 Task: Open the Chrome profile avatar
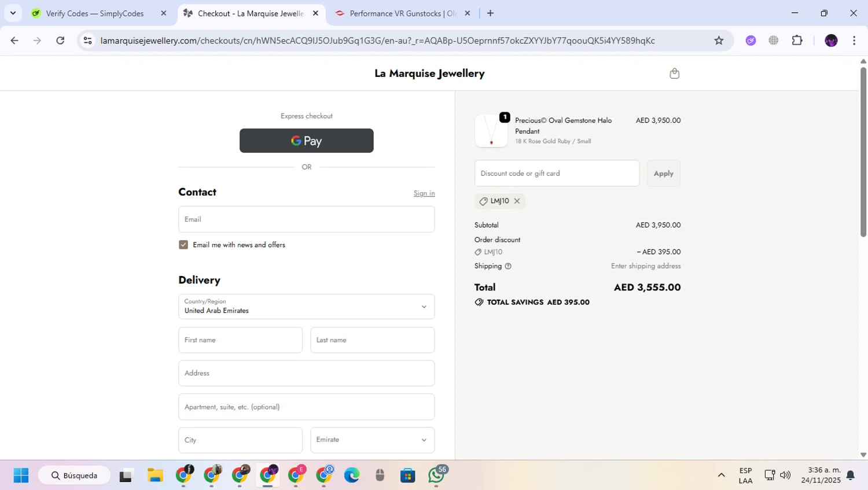pyautogui.click(x=831, y=40)
